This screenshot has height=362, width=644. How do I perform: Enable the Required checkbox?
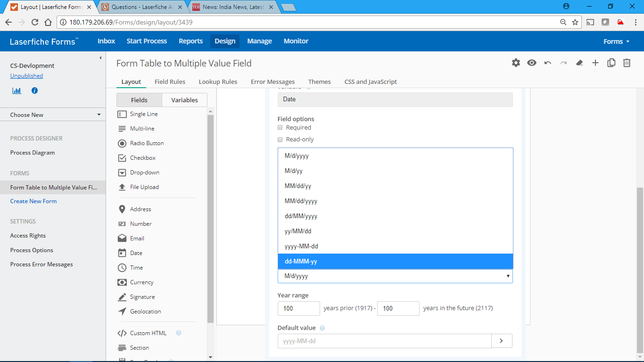coord(280,127)
